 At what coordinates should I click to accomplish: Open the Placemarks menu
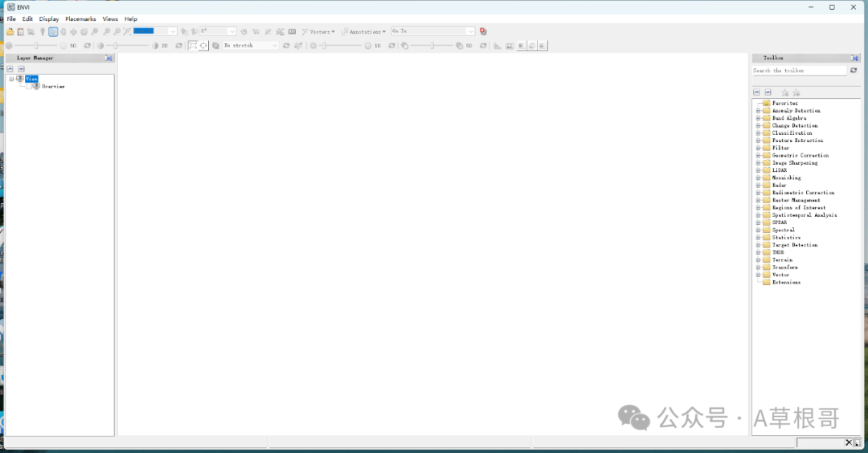(80, 18)
